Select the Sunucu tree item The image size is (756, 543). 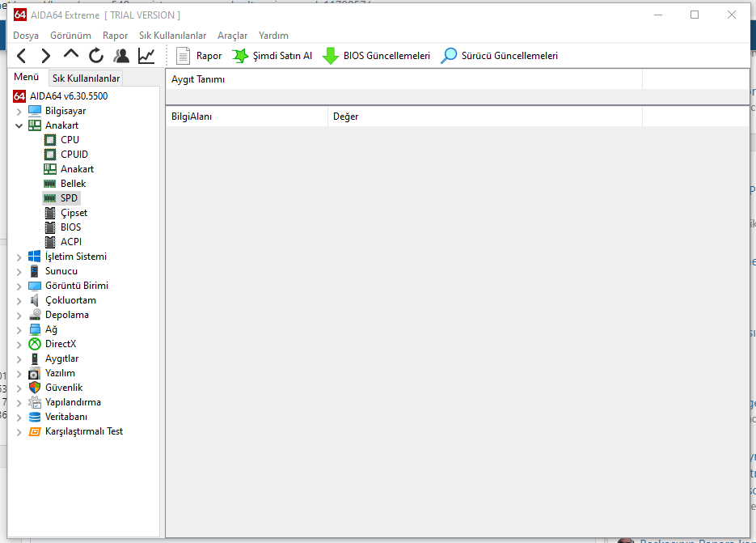coord(61,271)
